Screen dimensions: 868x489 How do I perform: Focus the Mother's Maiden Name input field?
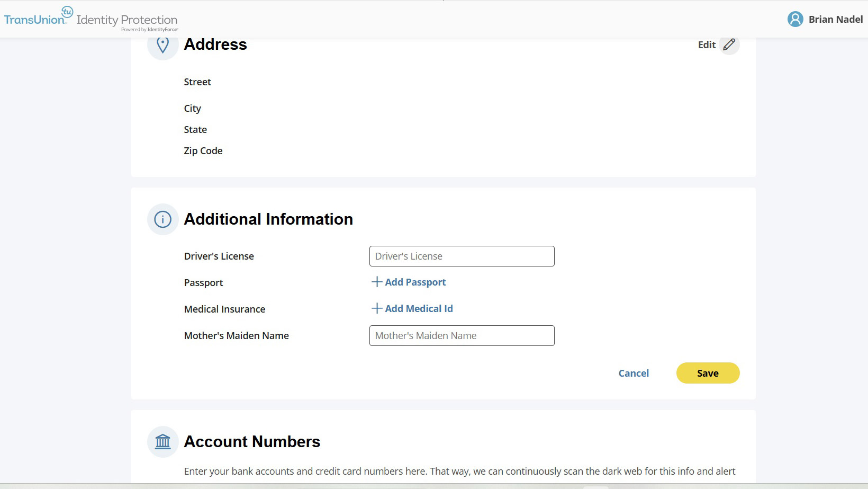(462, 336)
